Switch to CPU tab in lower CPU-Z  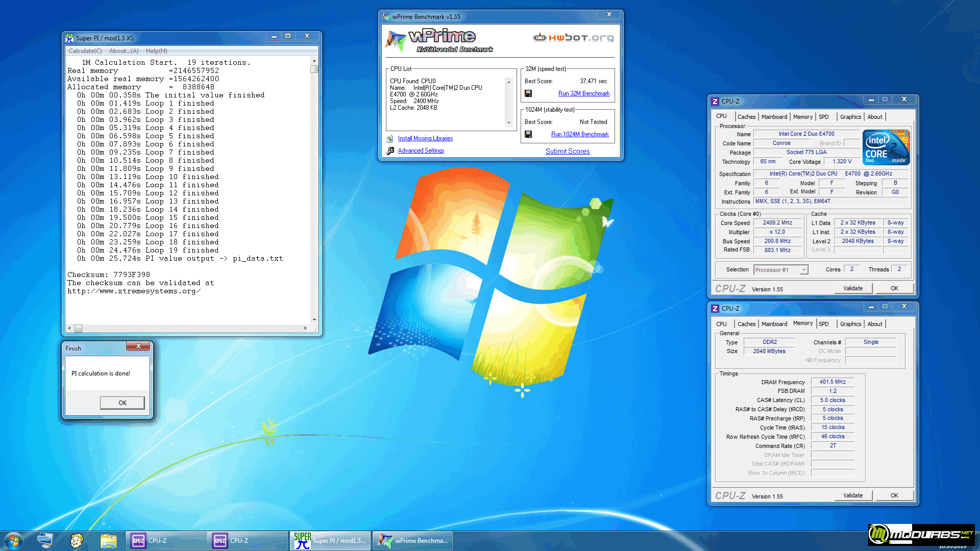click(721, 324)
